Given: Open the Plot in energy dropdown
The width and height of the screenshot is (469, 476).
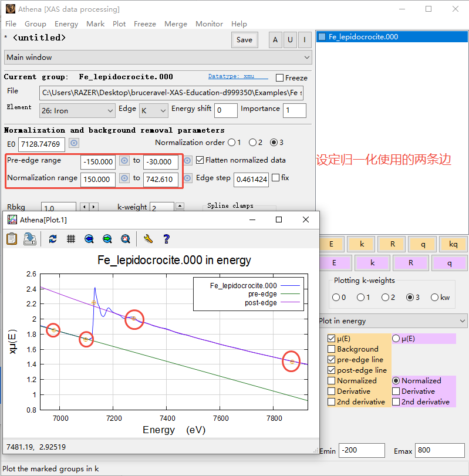Looking at the screenshot, I should point(392,321).
